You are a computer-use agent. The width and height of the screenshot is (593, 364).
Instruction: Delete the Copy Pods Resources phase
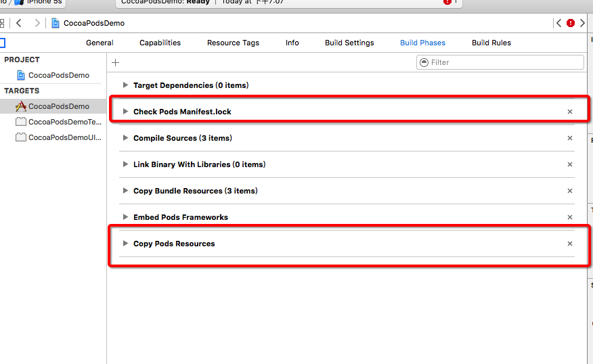pyautogui.click(x=570, y=244)
